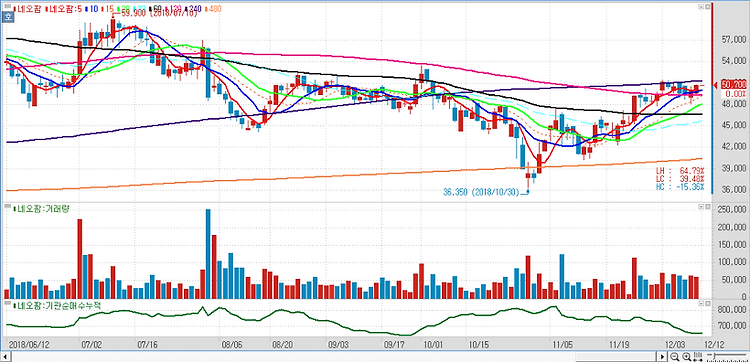Image resolution: width=750 pixels, height=362 pixels.
Task: Click the candle spacing adjust icon beside zoom
Action: [698, 357]
